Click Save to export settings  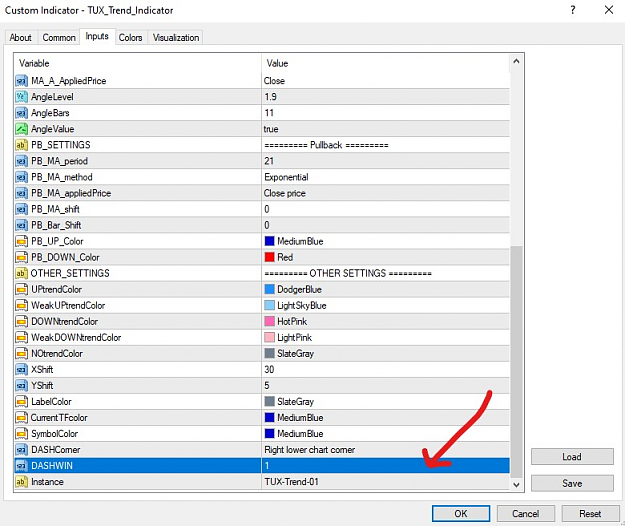coord(572,483)
